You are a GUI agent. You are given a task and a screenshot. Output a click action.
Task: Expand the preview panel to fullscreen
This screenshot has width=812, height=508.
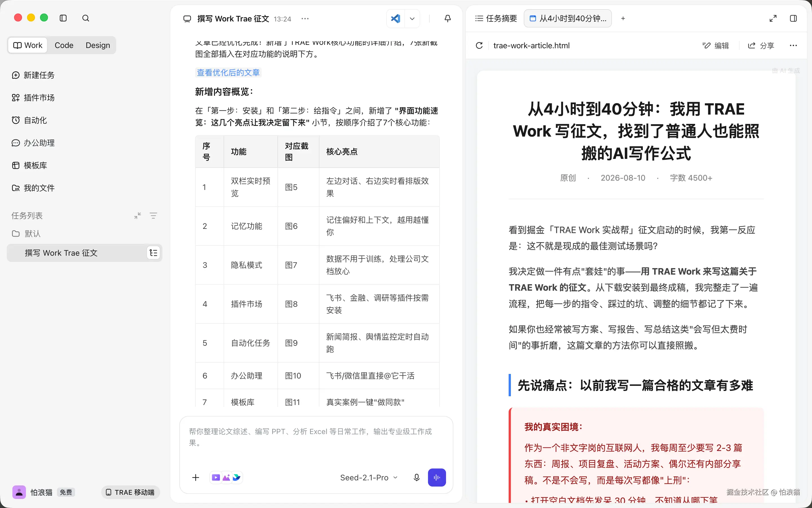(x=773, y=18)
